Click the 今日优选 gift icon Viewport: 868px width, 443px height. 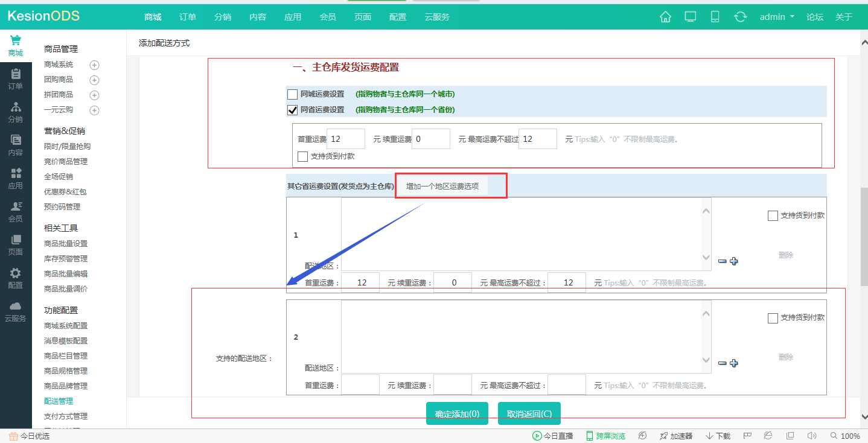pos(13,436)
